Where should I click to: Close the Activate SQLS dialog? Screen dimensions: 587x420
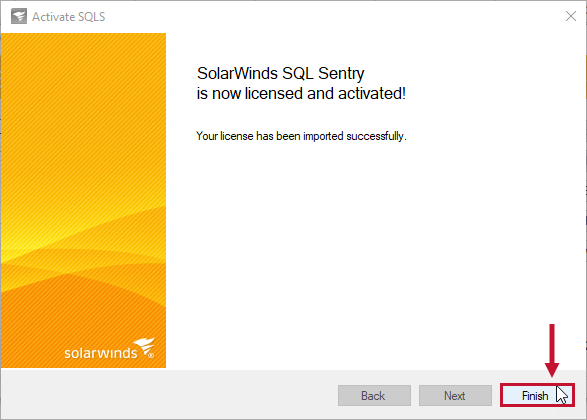(x=571, y=16)
